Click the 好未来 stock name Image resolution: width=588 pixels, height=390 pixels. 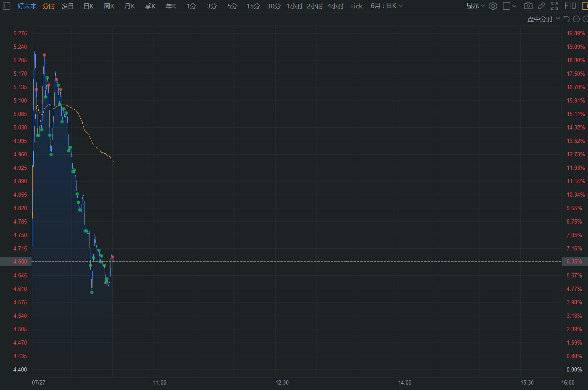click(27, 6)
